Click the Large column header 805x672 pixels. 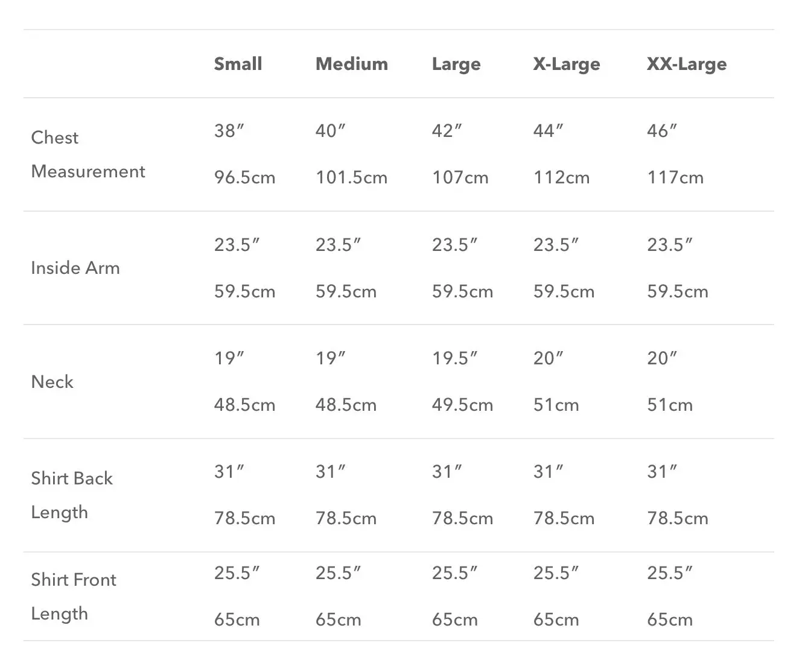pyautogui.click(x=456, y=64)
